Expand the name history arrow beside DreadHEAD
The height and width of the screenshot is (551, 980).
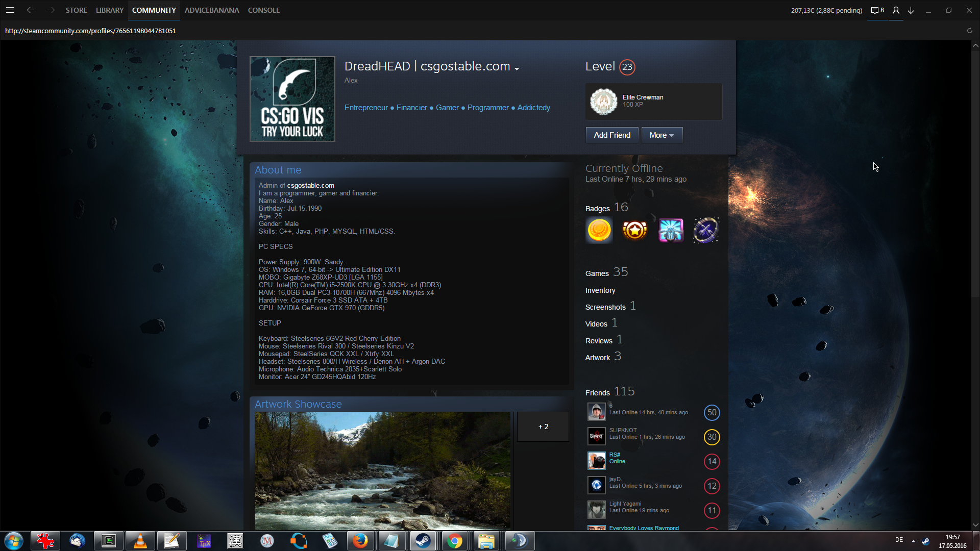pyautogui.click(x=517, y=68)
